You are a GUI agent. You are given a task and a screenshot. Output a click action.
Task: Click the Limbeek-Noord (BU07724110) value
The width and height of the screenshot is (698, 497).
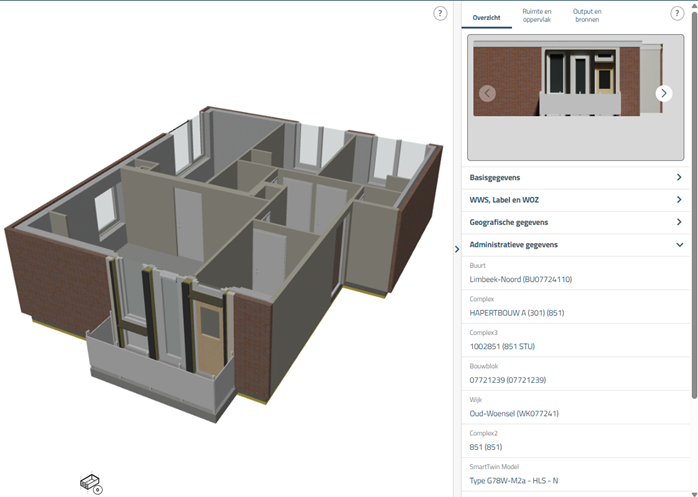coord(520,280)
